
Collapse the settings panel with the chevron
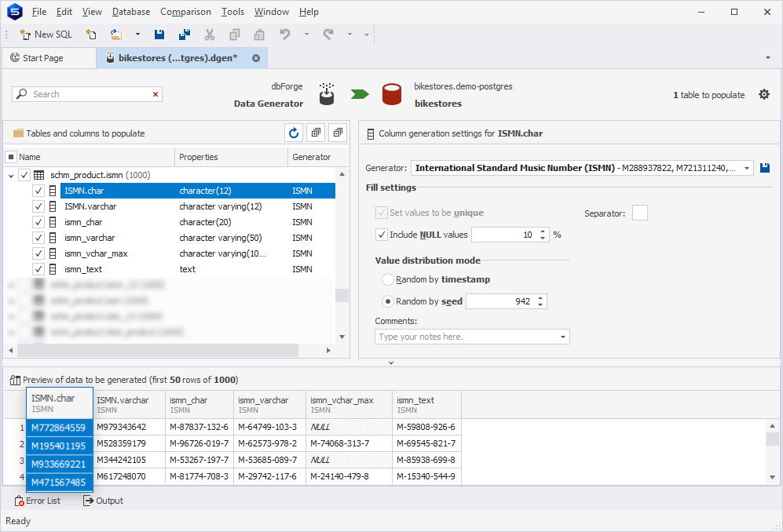(391, 363)
